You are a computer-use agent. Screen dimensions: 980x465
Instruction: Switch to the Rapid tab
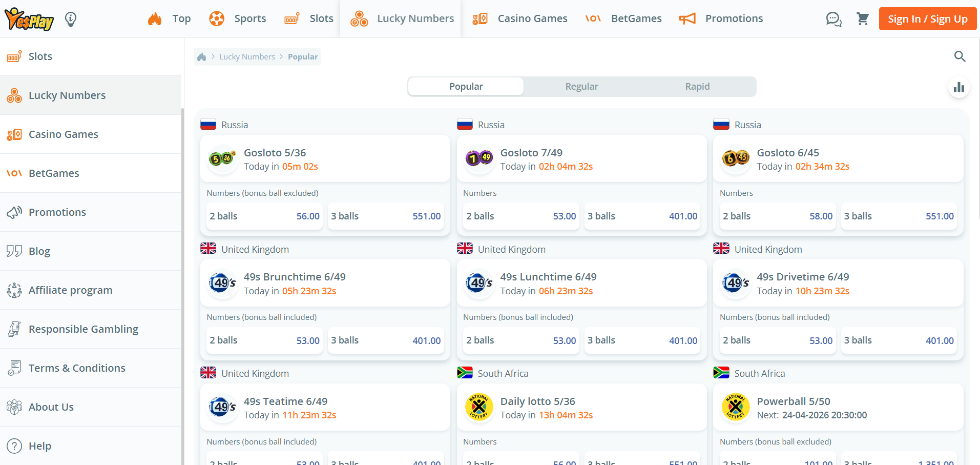coord(697,87)
